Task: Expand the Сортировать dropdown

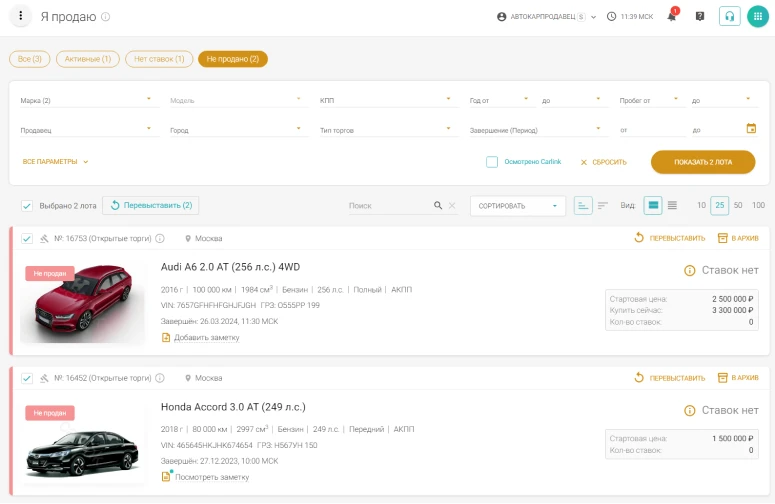Action: [517, 205]
